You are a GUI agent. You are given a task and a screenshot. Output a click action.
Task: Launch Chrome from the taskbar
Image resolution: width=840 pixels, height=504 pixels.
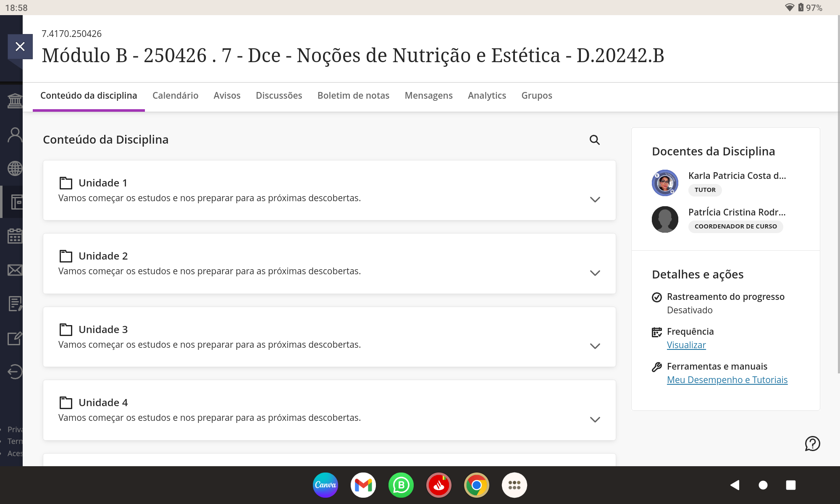476,485
